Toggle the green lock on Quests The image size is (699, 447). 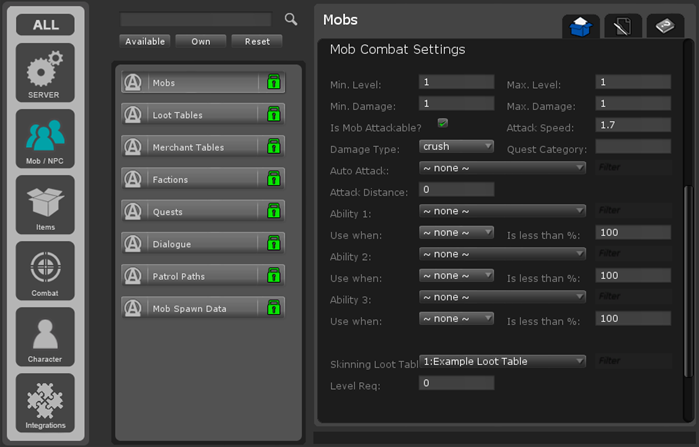[273, 212]
